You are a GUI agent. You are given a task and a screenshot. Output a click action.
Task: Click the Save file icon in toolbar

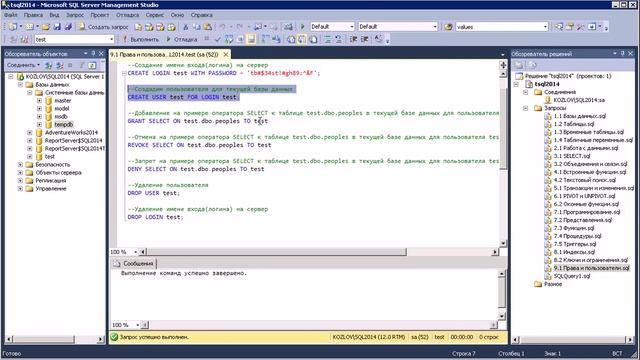point(57,27)
